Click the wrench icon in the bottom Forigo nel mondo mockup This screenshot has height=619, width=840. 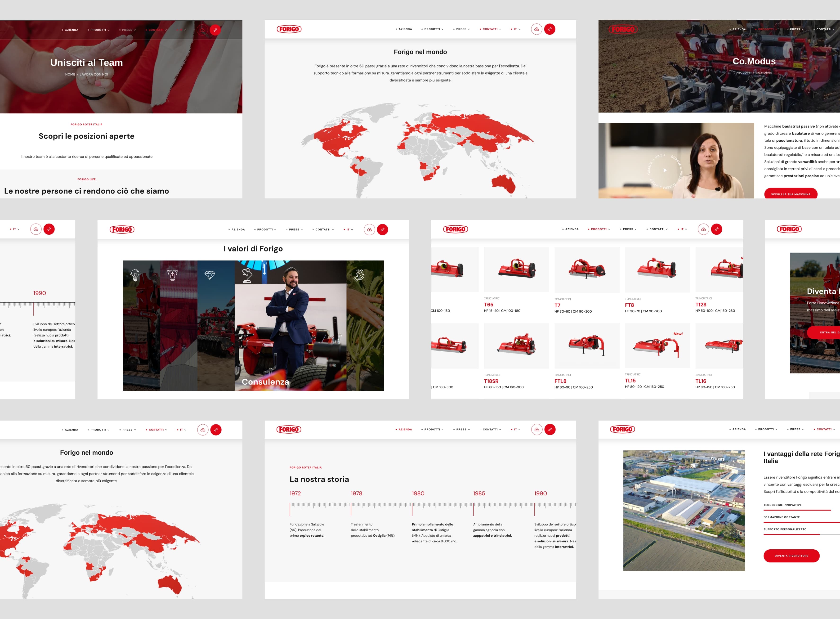click(216, 430)
